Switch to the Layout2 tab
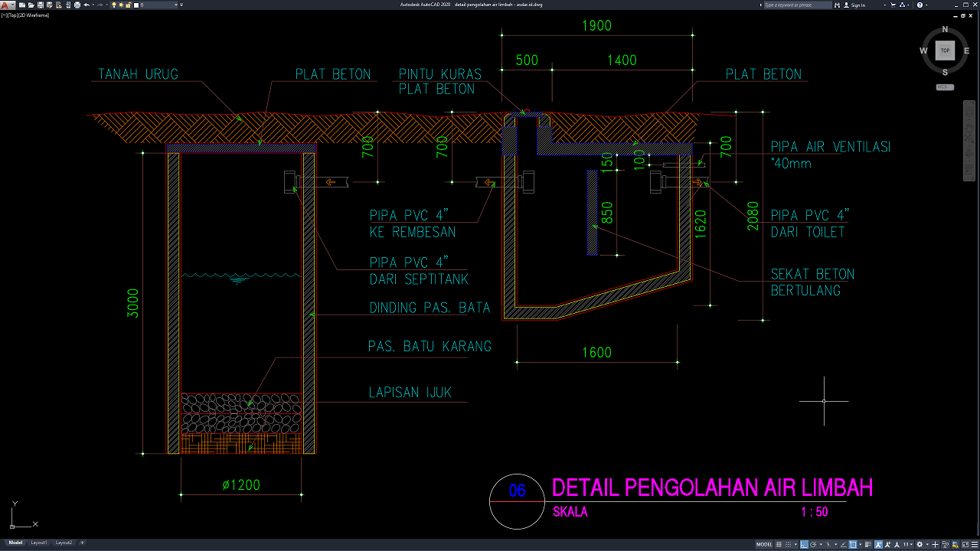The height and width of the screenshot is (551, 980). (x=64, y=543)
